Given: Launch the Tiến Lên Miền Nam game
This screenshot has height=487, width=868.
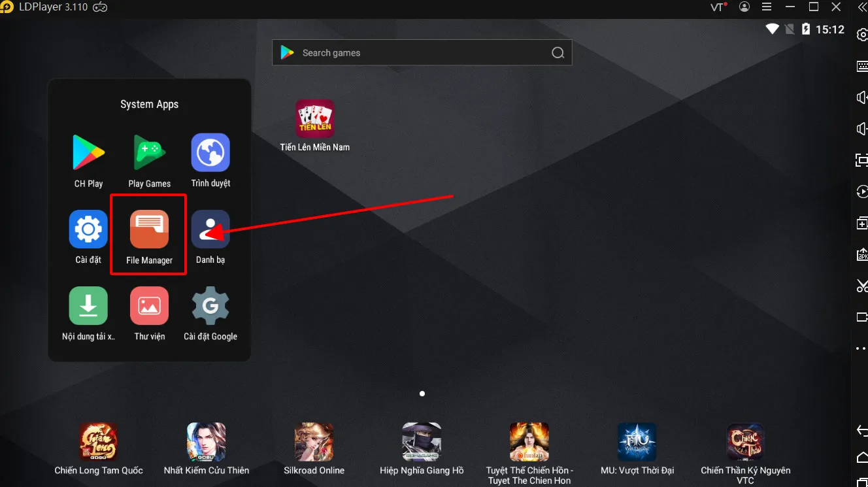Looking at the screenshot, I should tap(315, 118).
